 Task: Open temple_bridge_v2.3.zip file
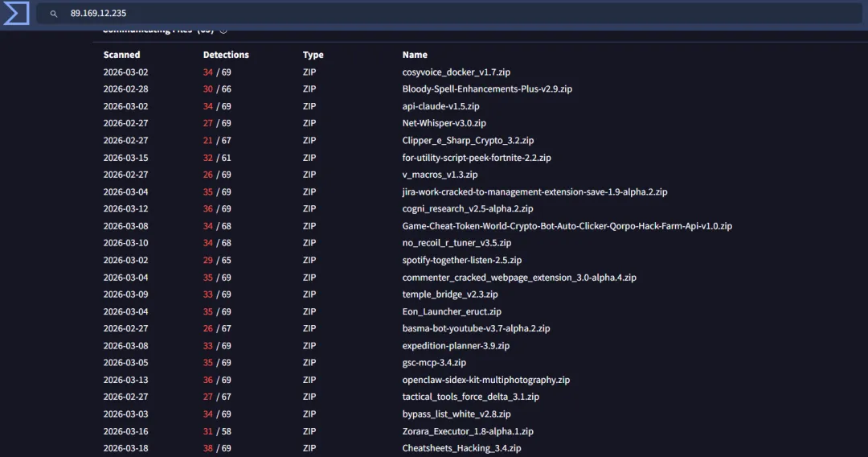450,294
